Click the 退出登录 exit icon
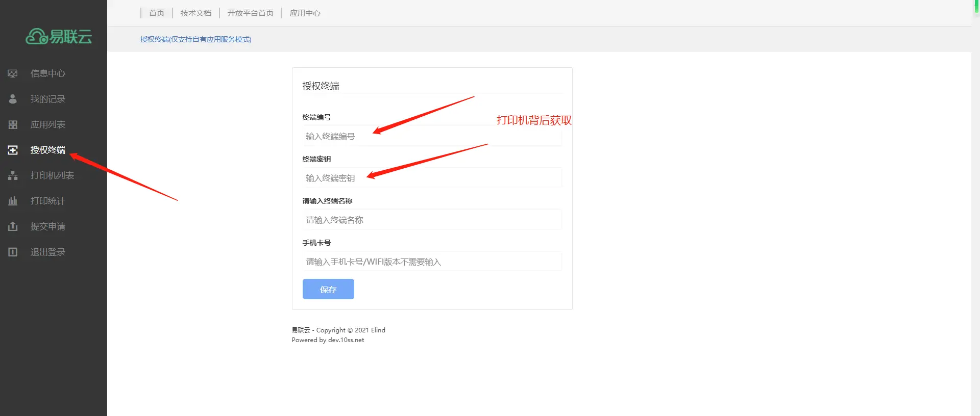The image size is (980, 416). (13, 252)
